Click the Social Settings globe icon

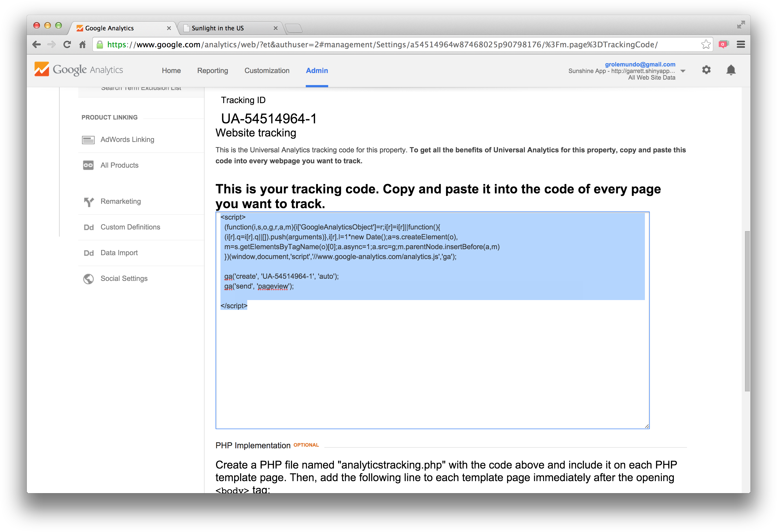tap(88, 278)
